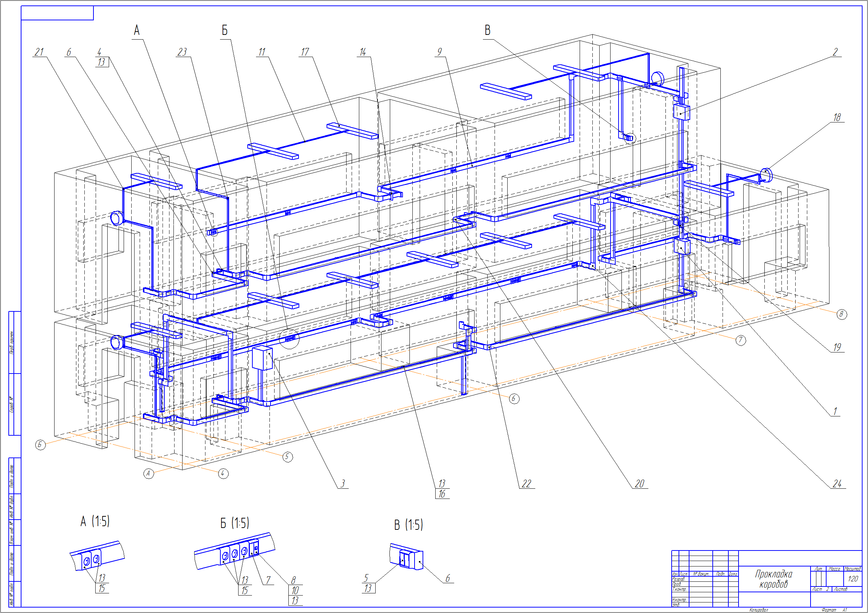Click callout 7 in detail Б
The height and width of the screenshot is (613, 868).
(268, 580)
